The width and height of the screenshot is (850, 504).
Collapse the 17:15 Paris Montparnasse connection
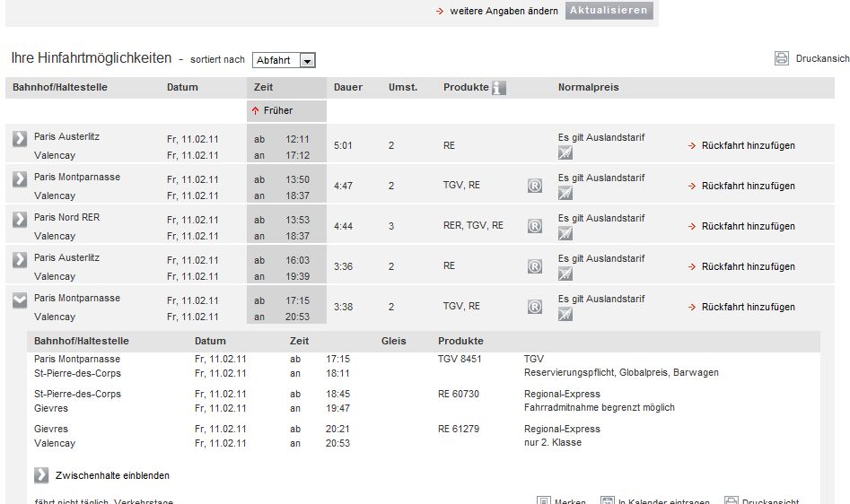coord(20,300)
